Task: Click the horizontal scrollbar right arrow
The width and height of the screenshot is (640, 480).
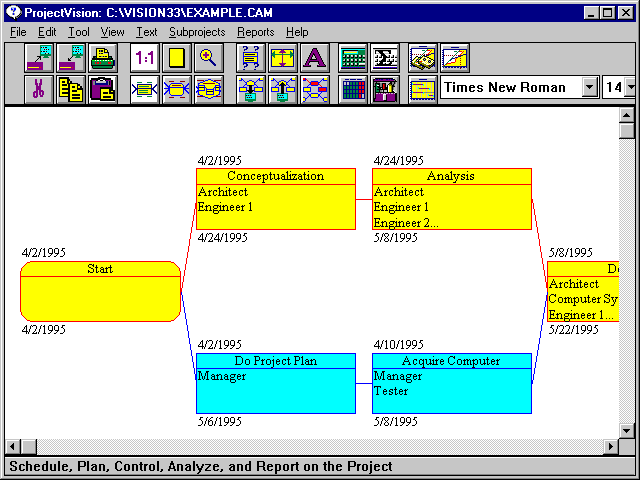Action: 611,445
